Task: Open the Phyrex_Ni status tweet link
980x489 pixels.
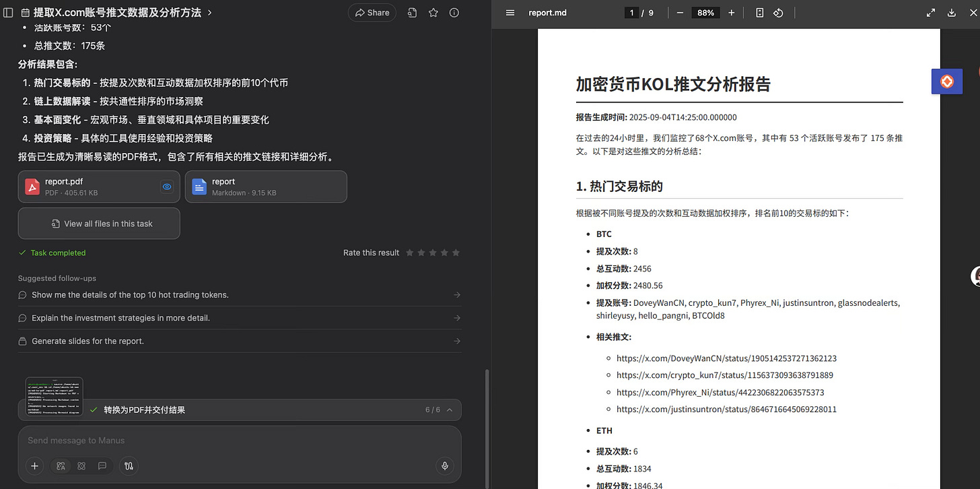Action: tap(720, 392)
